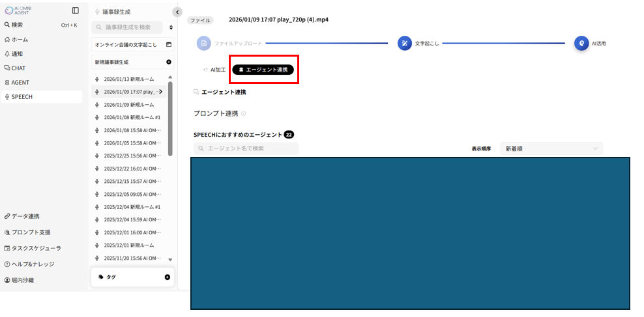Click the plus icon in タグ panel
This screenshot has width=644, height=317.
click(168, 277)
